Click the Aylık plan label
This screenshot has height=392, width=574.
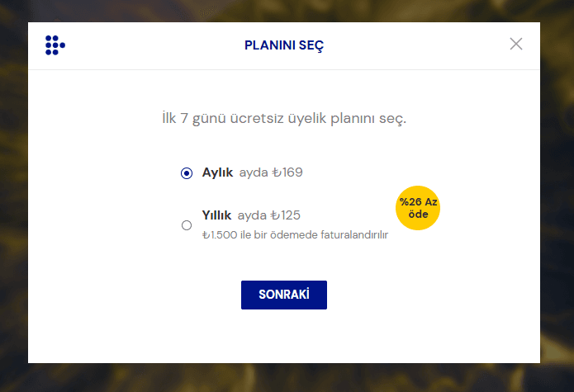217,173
